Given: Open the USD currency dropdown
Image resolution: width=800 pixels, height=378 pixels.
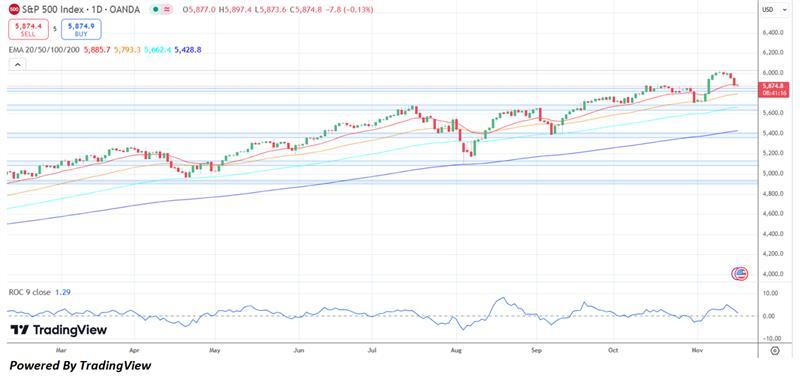Looking at the screenshot, I should 774,10.
